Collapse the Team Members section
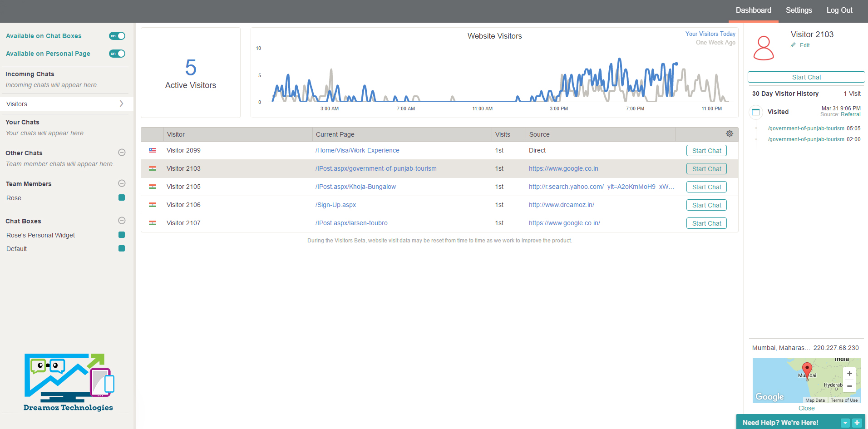Image resolution: width=868 pixels, height=429 pixels. (122, 183)
